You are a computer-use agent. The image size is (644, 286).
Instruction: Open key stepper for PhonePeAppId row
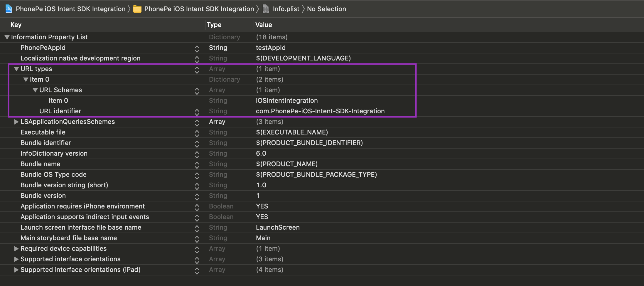pos(197,48)
